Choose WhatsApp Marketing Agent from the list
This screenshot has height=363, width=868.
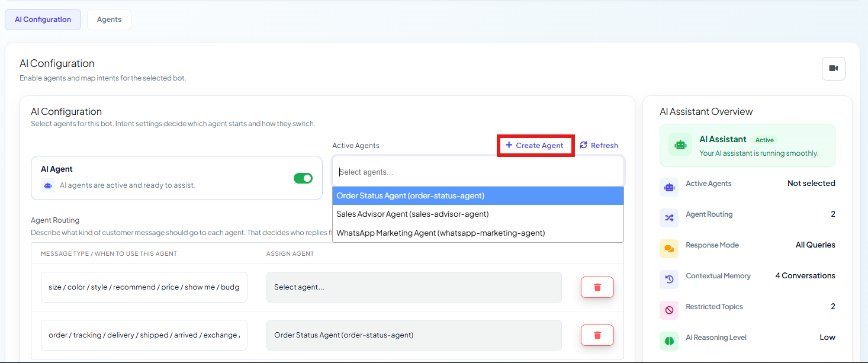click(x=478, y=233)
